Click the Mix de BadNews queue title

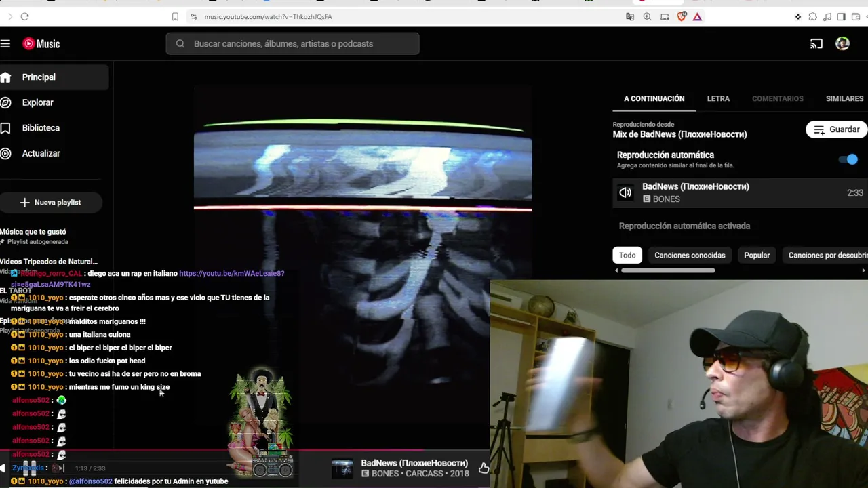point(679,134)
